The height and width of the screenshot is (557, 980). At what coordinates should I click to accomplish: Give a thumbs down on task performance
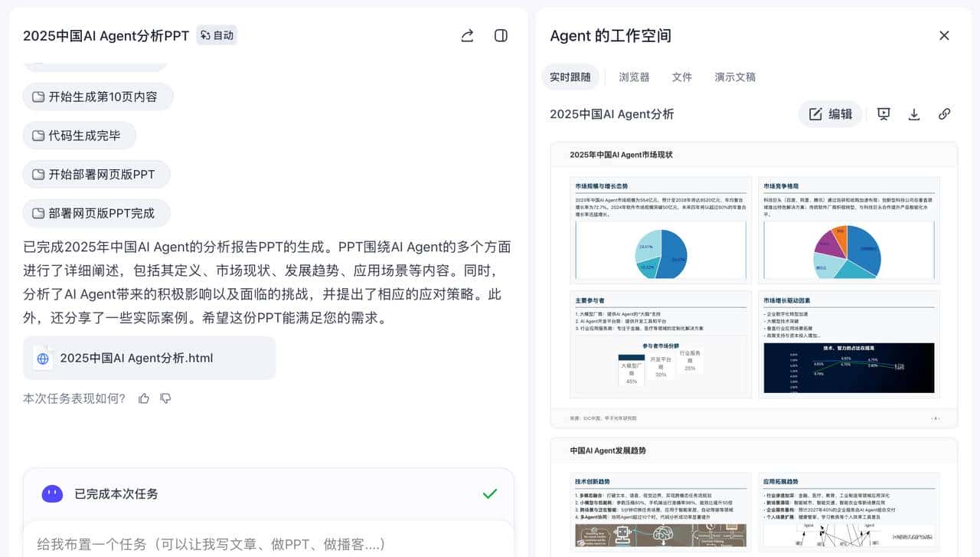point(165,398)
